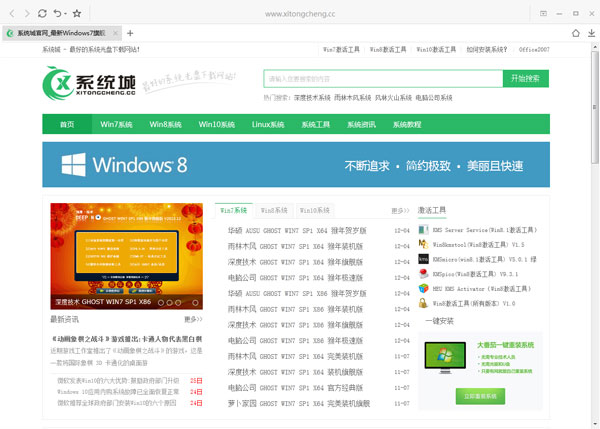Click the 系统城 logo
Image resolution: width=600 pixels, height=429 pixels.
pos(89,83)
